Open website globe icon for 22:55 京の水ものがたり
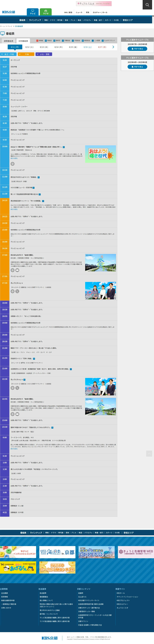This screenshot has width=154, height=644. (13, 414)
